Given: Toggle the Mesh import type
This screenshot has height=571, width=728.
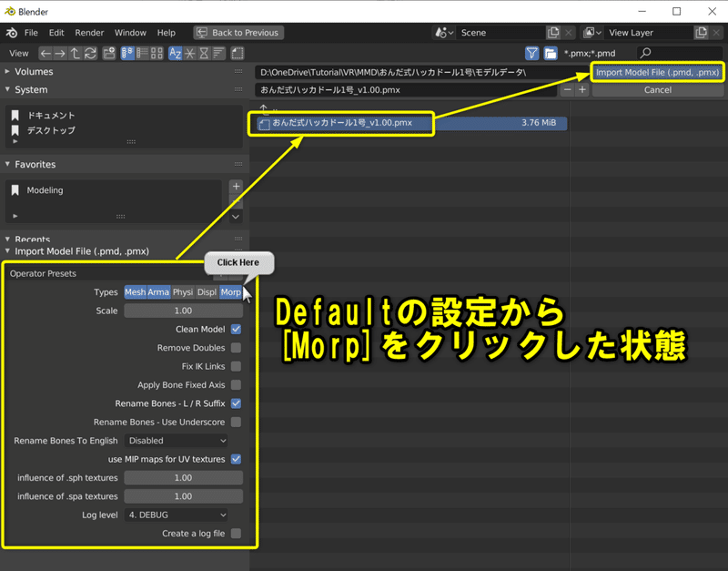Looking at the screenshot, I should 135,291.
